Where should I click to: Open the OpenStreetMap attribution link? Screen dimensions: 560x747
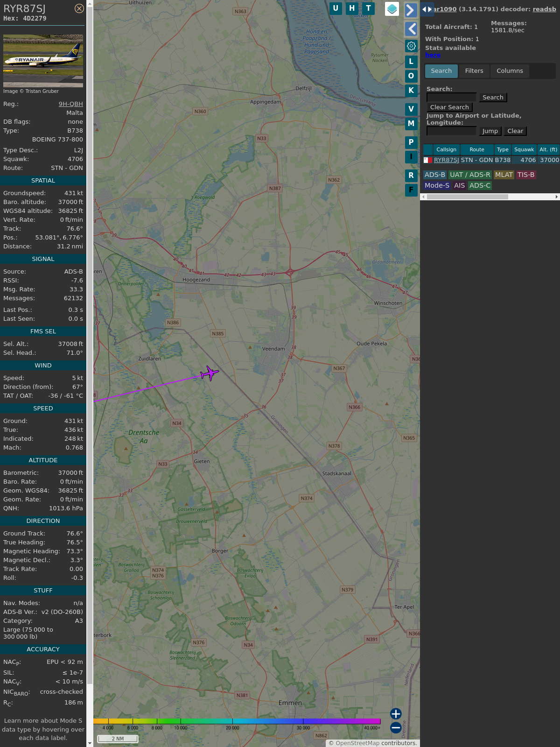coord(357,743)
